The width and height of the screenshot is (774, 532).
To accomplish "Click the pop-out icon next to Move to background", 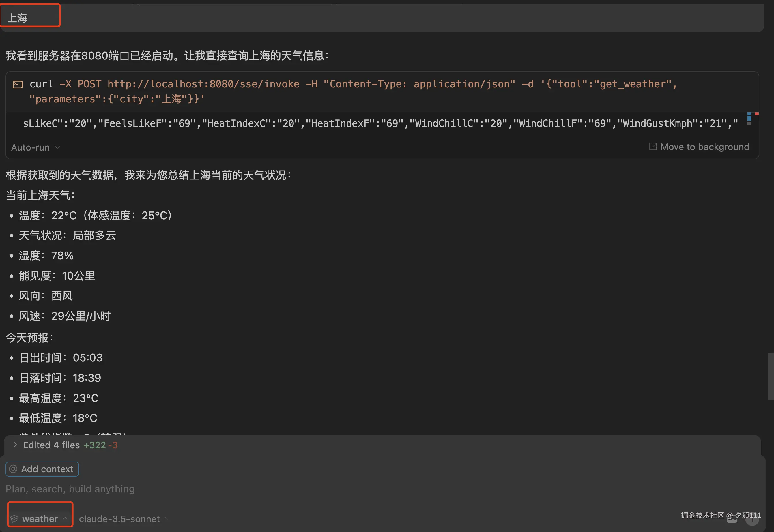I will click(653, 147).
